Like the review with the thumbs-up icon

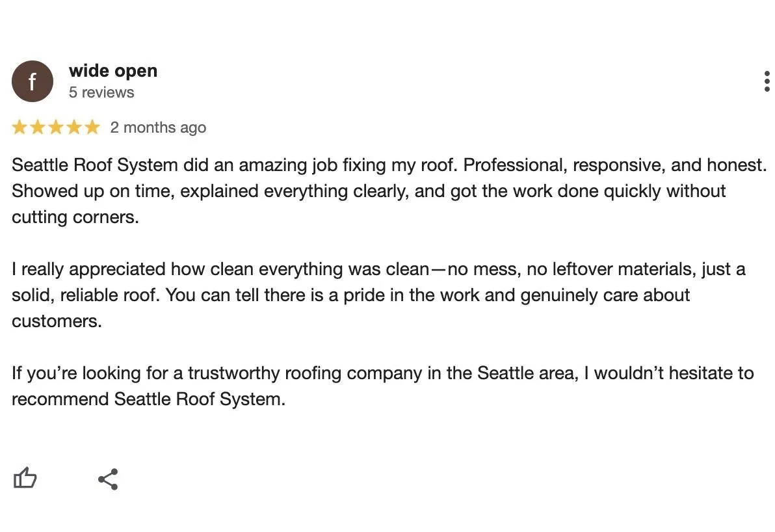click(25, 478)
